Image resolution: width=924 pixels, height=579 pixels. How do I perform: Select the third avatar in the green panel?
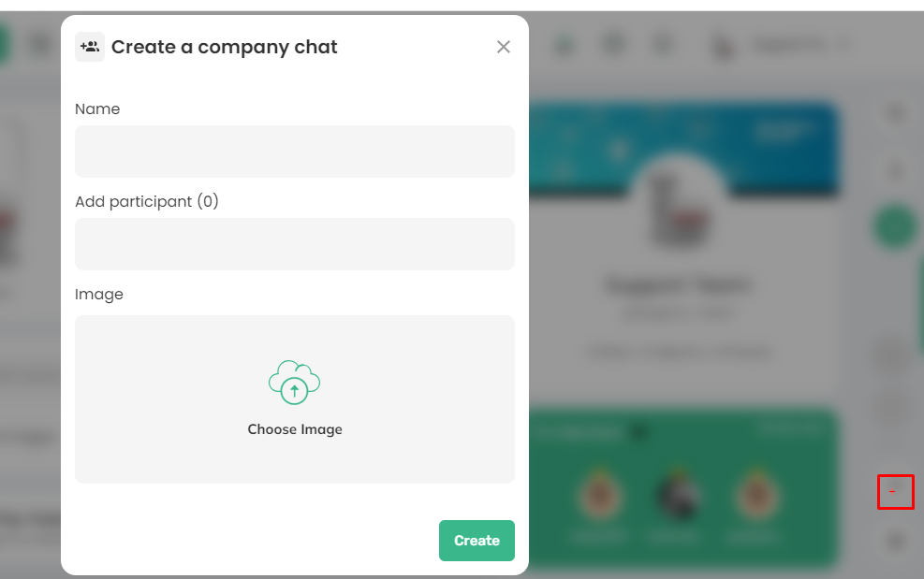757,496
